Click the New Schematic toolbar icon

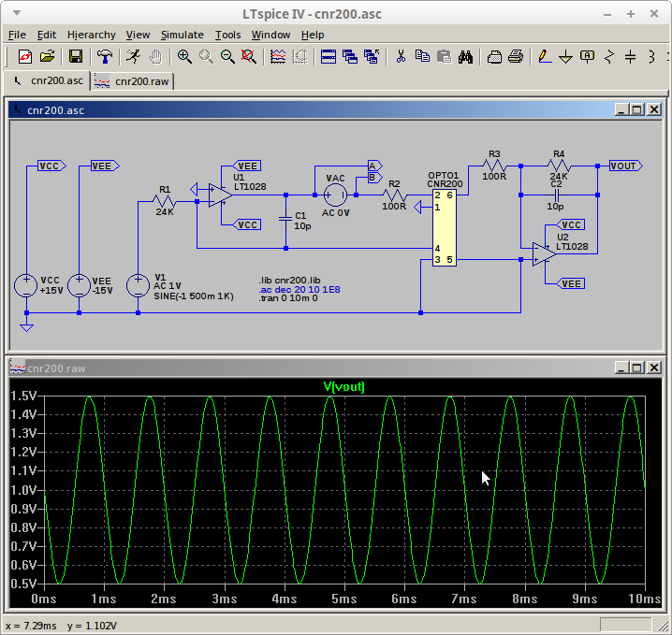click(x=25, y=56)
